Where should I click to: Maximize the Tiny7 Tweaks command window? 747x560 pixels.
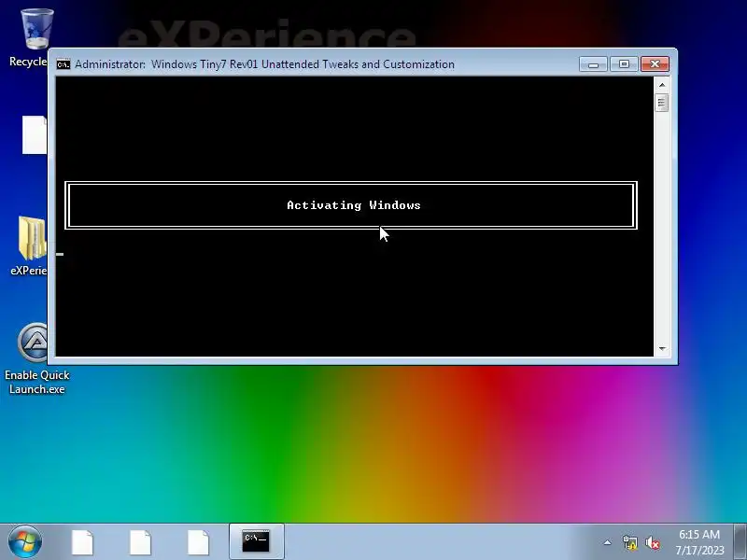[624, 63]
